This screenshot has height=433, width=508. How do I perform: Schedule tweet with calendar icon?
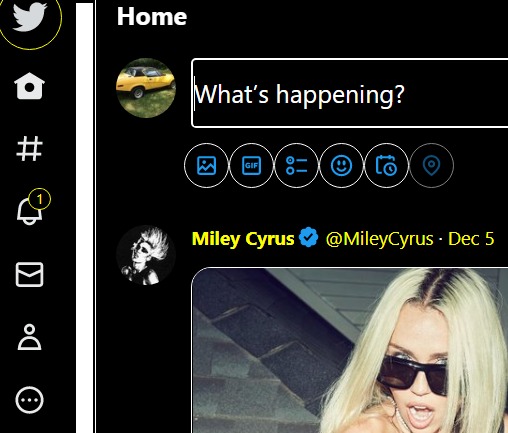386,165
